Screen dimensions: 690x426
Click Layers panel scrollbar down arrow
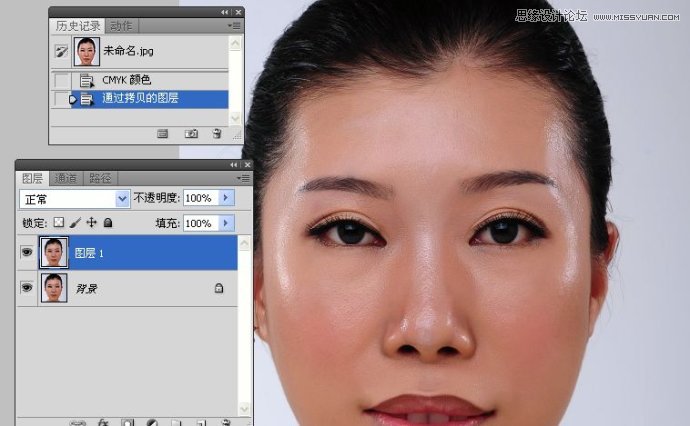[244, 409]
